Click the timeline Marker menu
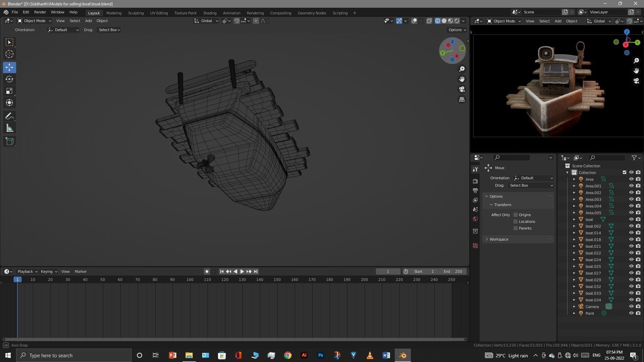Screen dimensions: 644x362 pyautogui.click(x=80, y=271)
